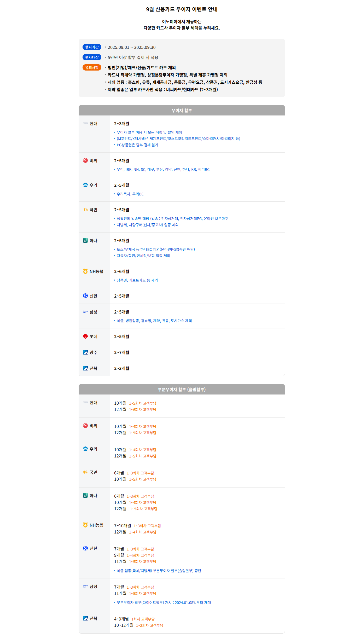Click the 비씨 note listing 우리, IBK, NH, SC banks
Screen dimensions: 361x644
pyautogui.click(x=163, y=170)
